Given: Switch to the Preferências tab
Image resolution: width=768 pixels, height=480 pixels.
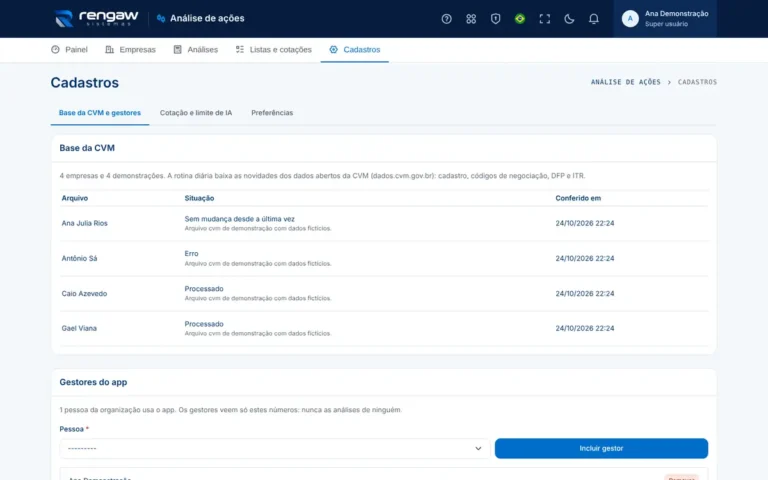Looking at the screenshot, I should point(272,113).
